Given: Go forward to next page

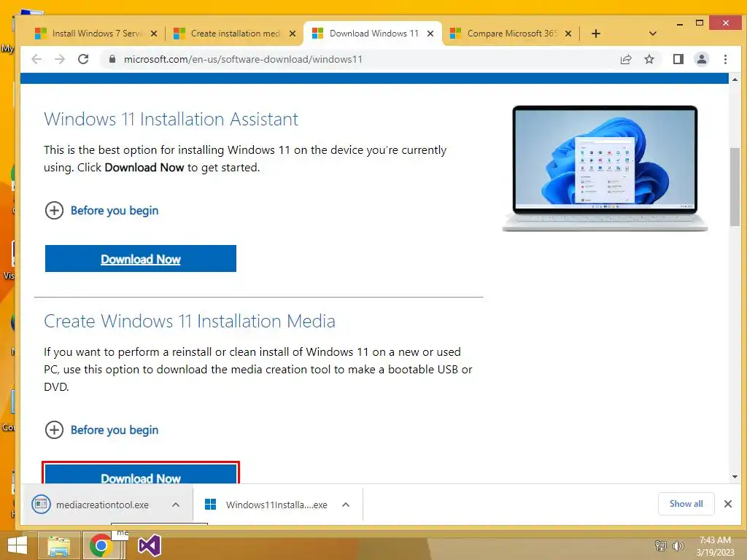Looking at the screenshot, I should pos(60,59).
